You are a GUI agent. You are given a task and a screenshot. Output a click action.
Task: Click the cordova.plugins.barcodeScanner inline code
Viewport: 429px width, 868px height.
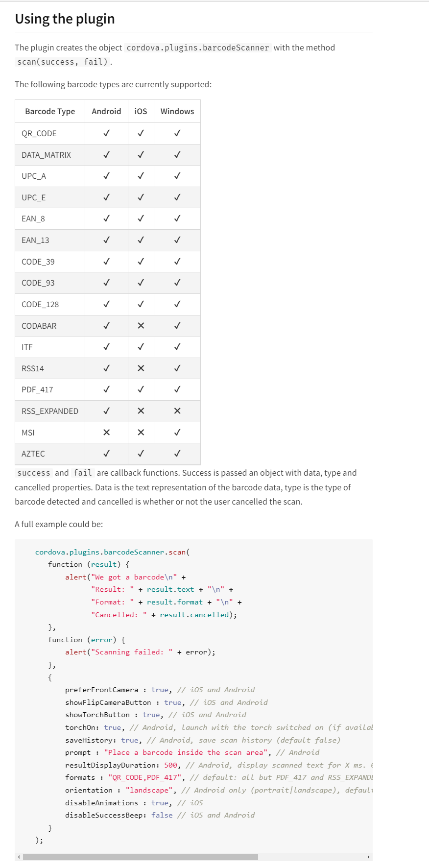pos(198,48)
